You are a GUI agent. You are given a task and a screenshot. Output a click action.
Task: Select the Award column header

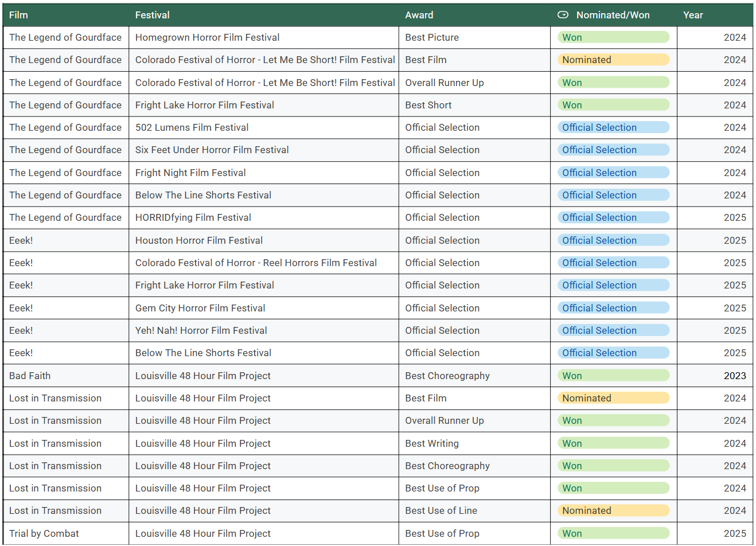[x=475, y=15]
